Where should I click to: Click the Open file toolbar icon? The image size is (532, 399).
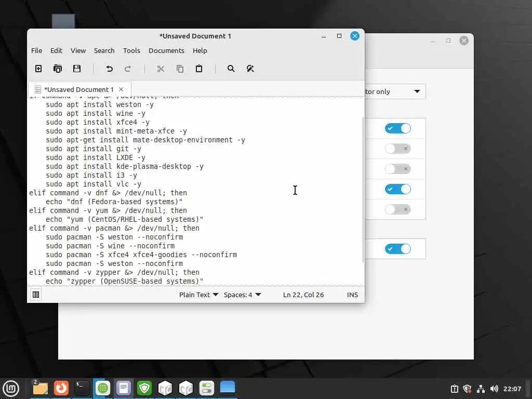coord(58,69)
